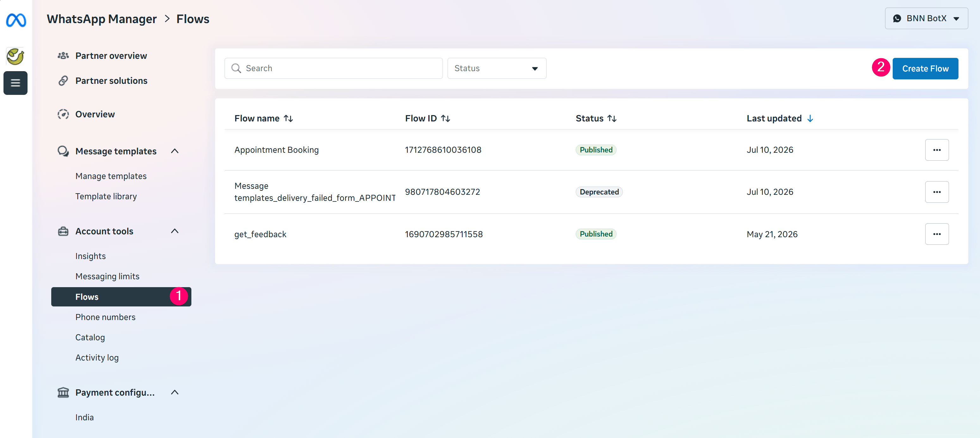
Task: Open India payment configuration
Action: (84, 417)
